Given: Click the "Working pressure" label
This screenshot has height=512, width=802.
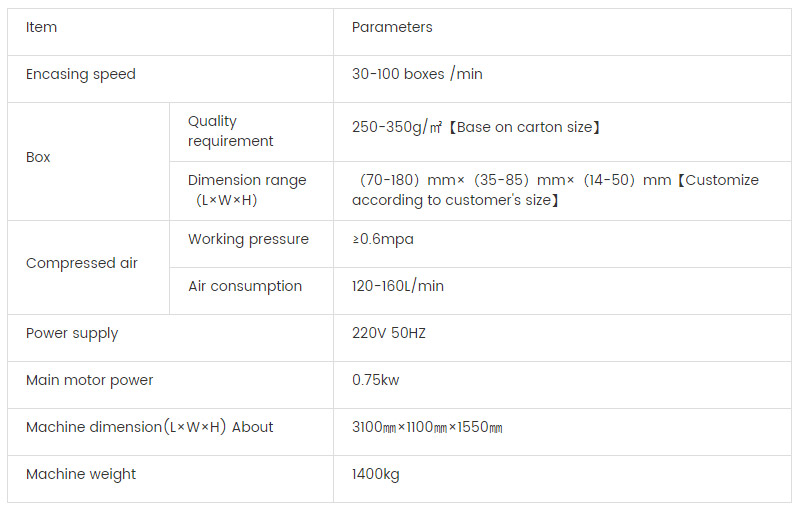Looking at the screenshot, I should 248,240.
